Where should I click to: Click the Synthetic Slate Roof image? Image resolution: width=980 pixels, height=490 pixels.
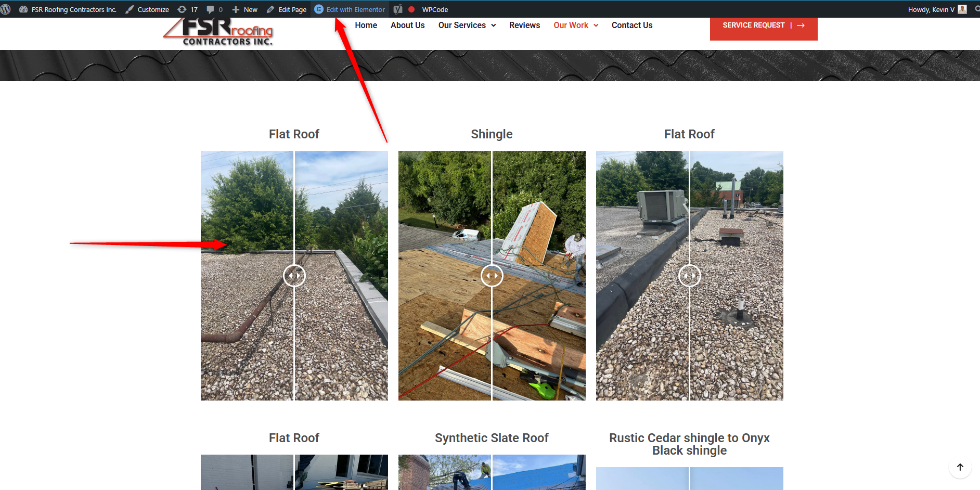[x=492, y=472]
